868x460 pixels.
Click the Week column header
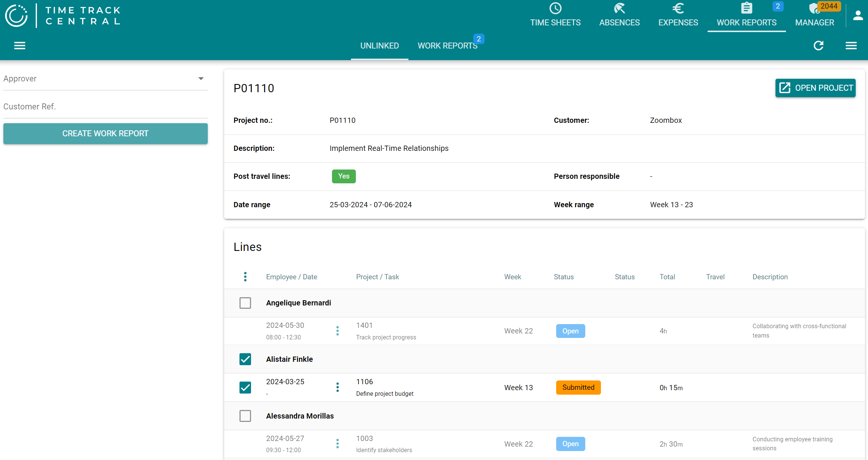pyautogui.click(x=513, y=277)
